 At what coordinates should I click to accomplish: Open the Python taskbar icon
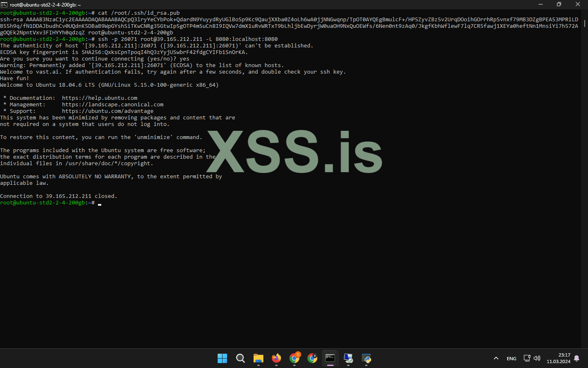366,359
